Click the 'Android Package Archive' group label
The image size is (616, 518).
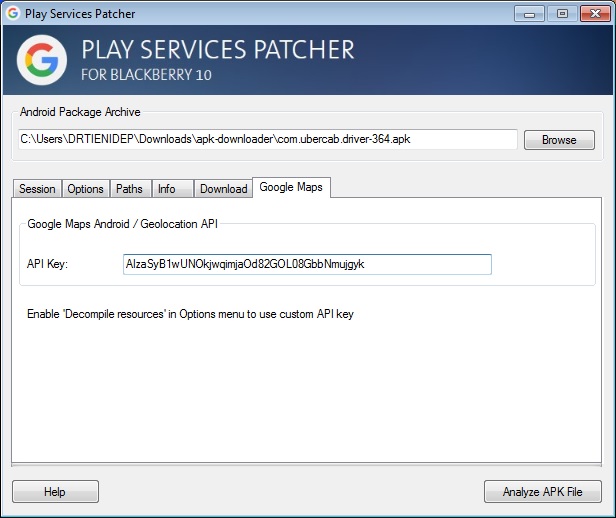tap(80, 112)
